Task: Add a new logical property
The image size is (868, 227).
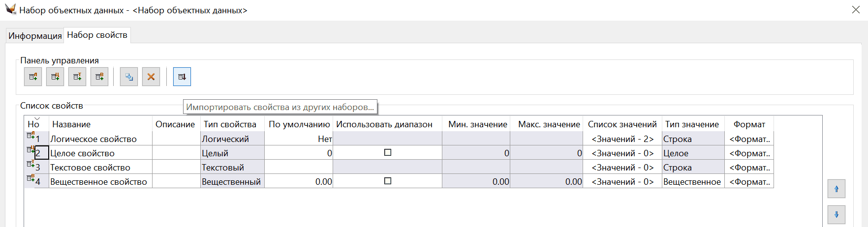Action: tap(33, 77)
